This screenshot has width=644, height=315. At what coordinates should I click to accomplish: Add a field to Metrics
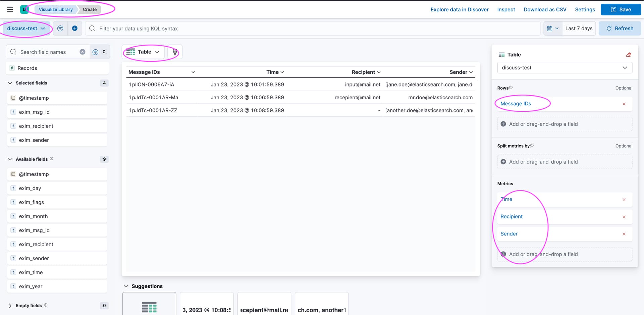(565, 254)
